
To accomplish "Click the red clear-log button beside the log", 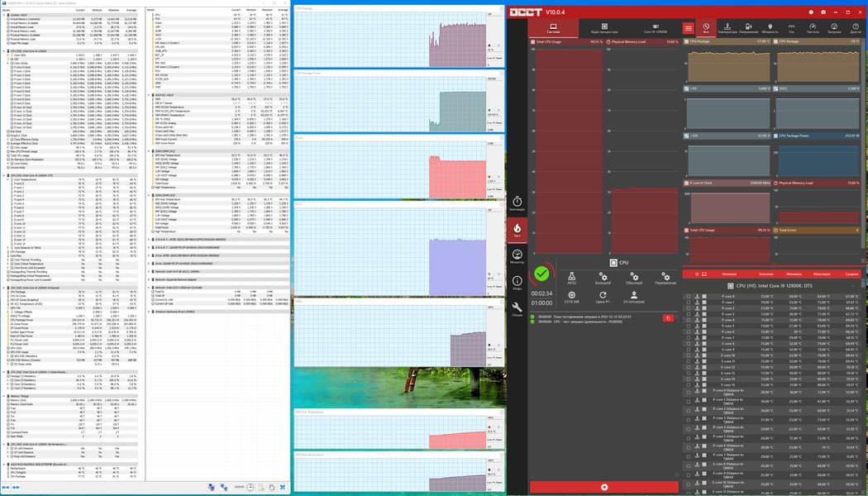I will pos(668,317).
